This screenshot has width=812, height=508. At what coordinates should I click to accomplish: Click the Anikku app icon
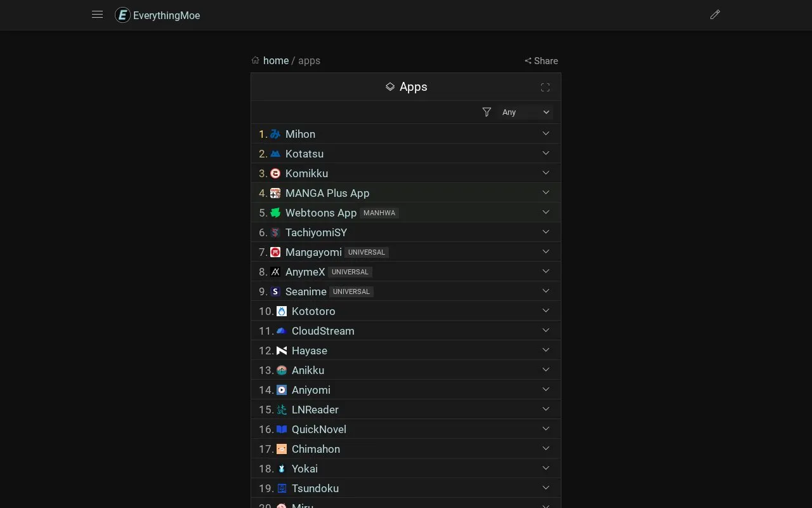point(282,370)
